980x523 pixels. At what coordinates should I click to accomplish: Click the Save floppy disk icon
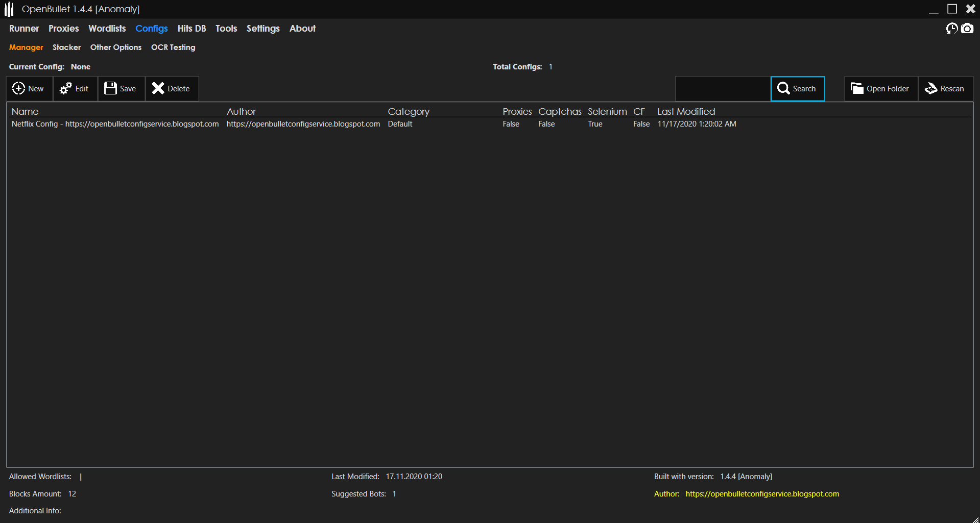pos(110,88)
